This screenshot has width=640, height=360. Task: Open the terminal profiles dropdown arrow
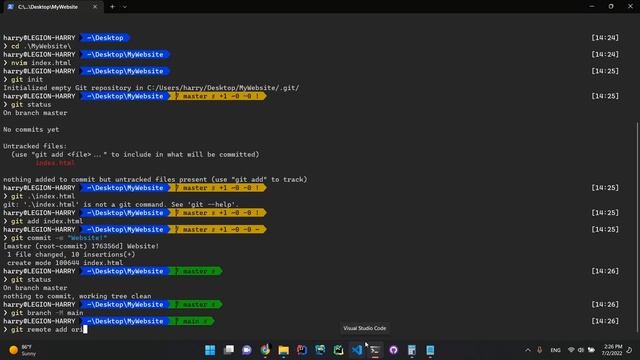125,7
